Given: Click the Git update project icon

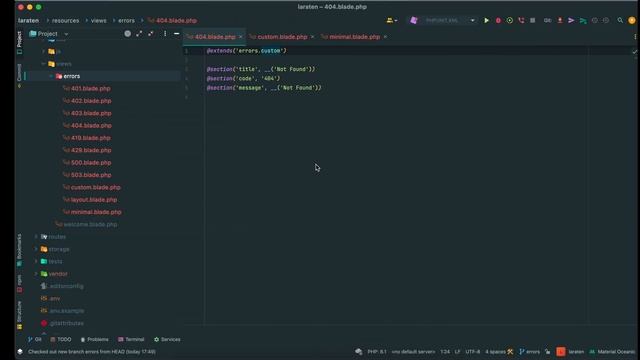Looking at the screenshot, I should (x=560, y=20).
